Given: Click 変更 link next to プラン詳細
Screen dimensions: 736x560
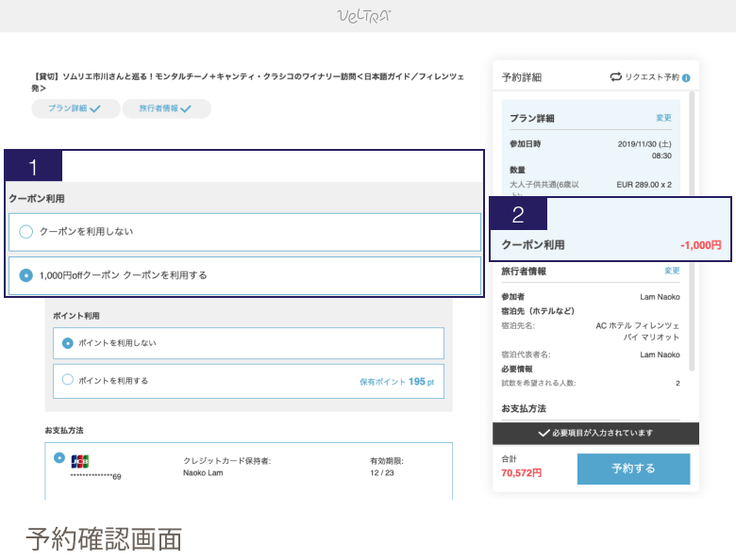Looking at the screenshot, I should 663,118.
